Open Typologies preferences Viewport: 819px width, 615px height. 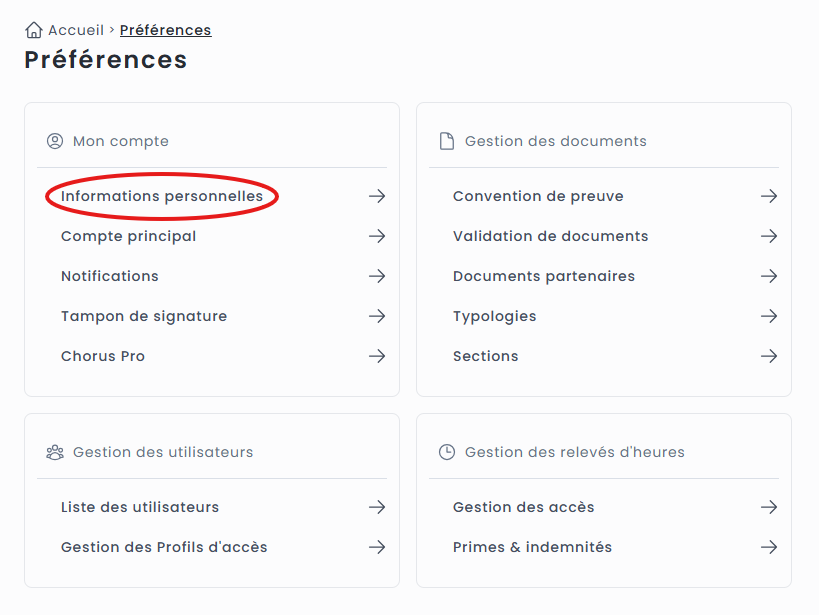494,316
